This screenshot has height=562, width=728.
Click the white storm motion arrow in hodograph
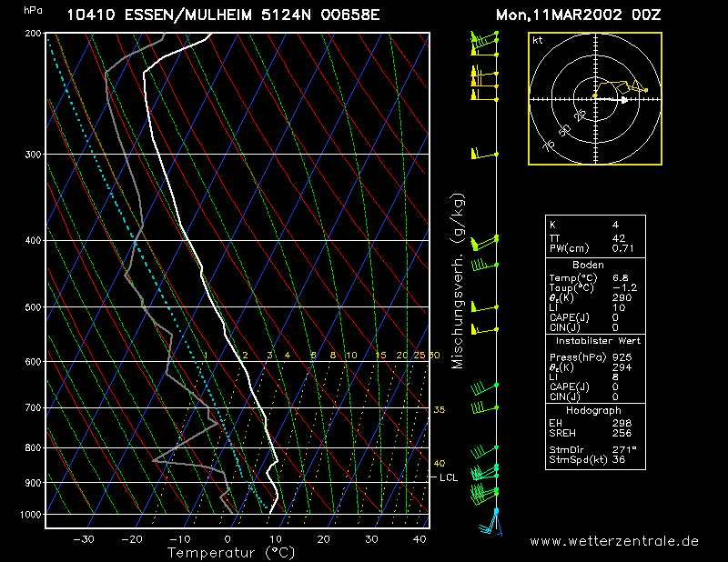pyautogui.click(x=611, y=100)
